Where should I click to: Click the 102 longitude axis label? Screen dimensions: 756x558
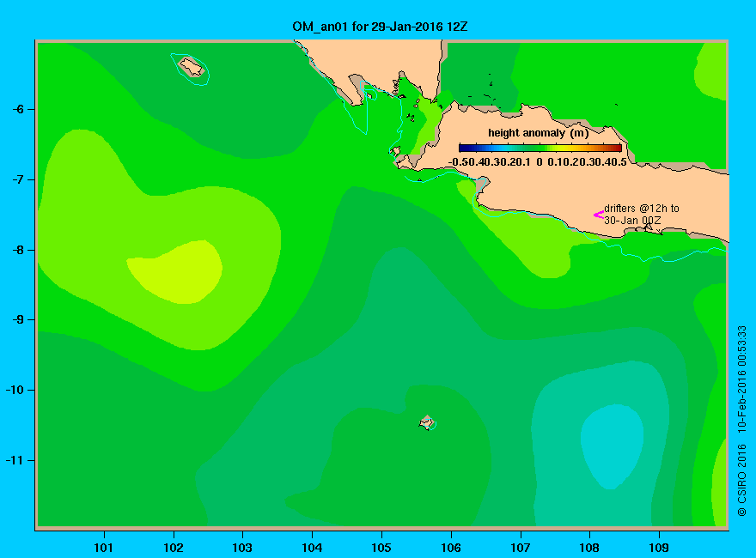click(x=173, y=548)
